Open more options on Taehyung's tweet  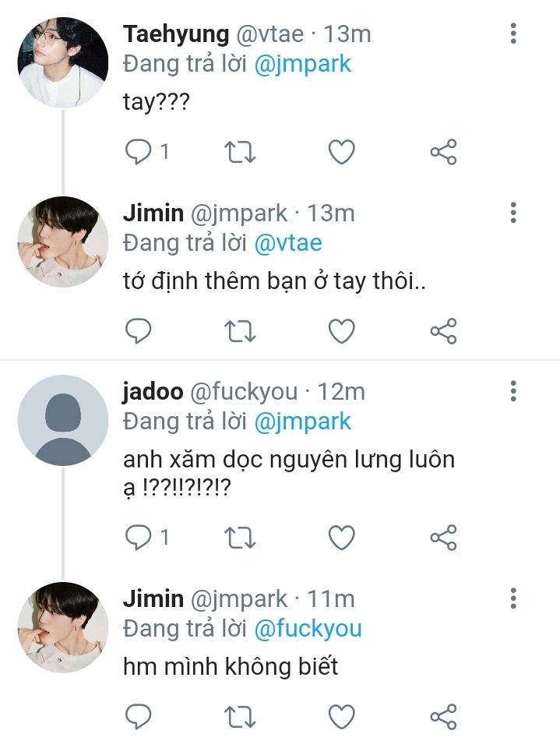[x=512, y=34]
